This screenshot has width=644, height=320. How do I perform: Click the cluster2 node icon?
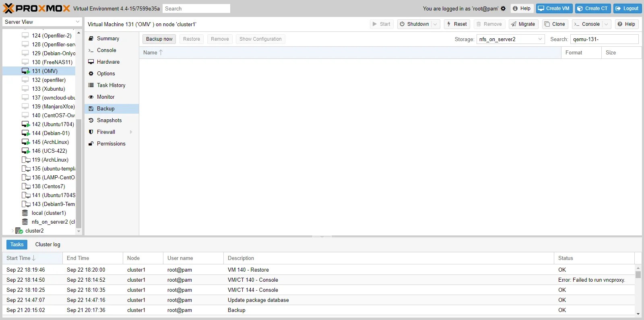pos(19,231)
